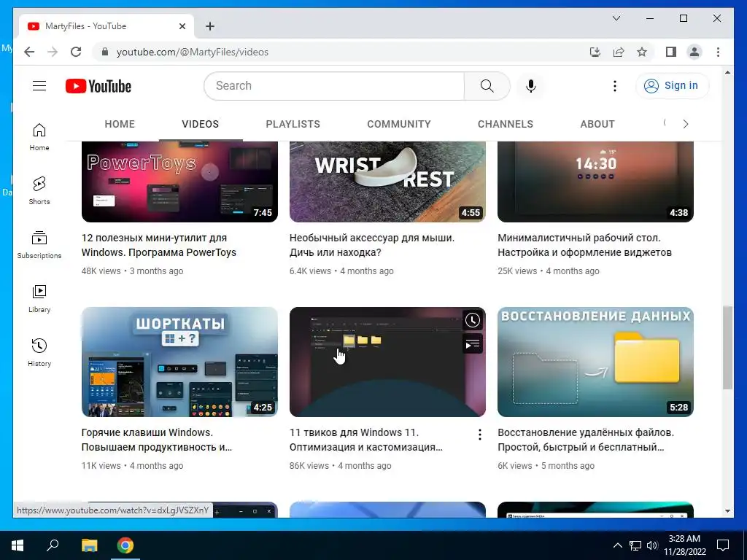This screenshot has width=747, height=560.
Task: Open network icon in system tray
Action: pyautogui.click(x=635, y=545)
